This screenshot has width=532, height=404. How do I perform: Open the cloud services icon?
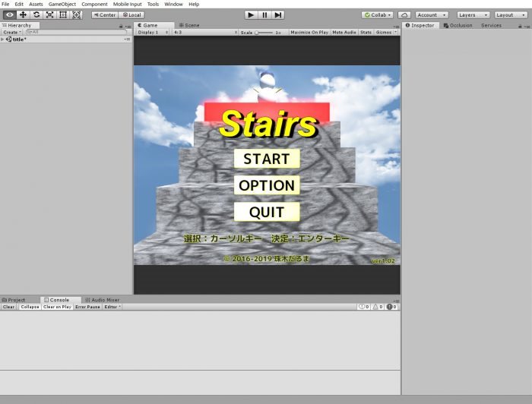404,15
